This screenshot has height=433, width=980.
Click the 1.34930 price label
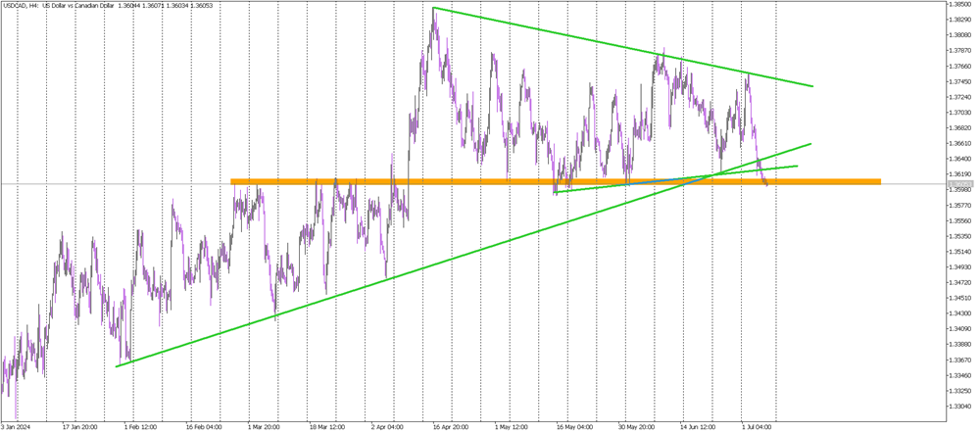tap(961, 266)
